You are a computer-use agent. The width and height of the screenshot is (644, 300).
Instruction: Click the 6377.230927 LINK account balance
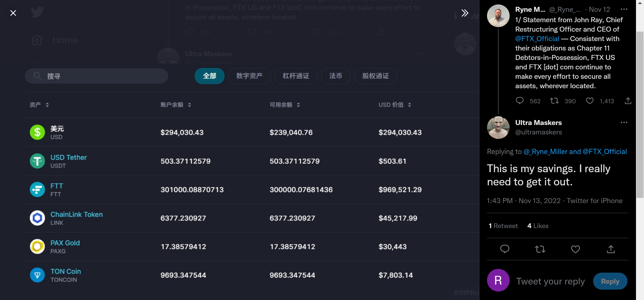tap(183, 218)
